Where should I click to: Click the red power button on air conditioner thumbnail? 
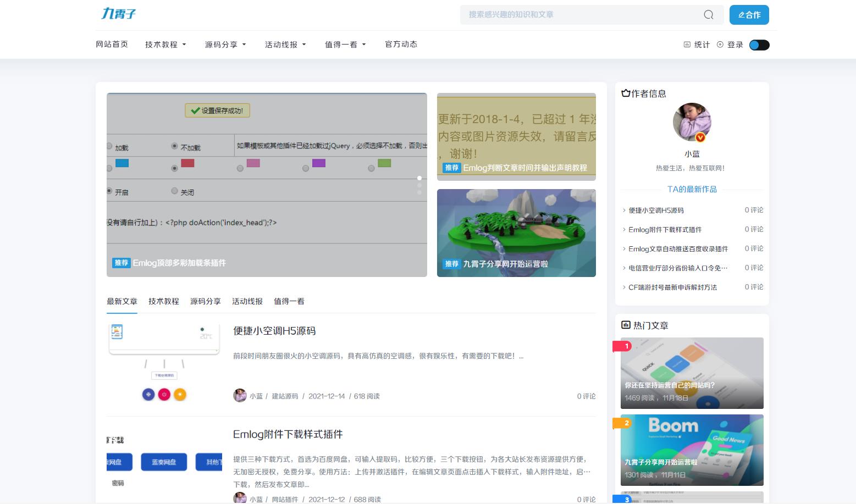164,394
